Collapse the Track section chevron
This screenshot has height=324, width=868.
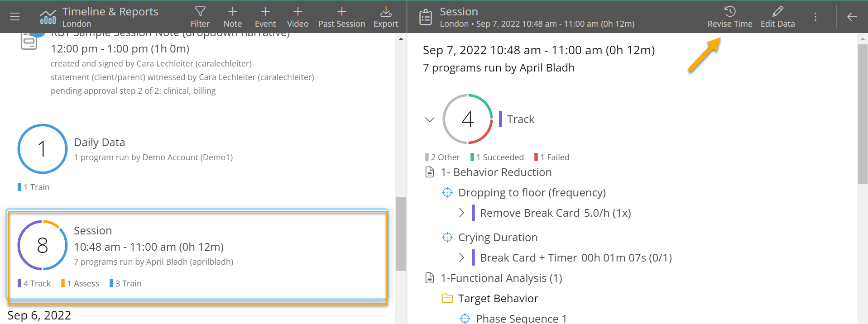pyautogui.click(x=429, y=119)
